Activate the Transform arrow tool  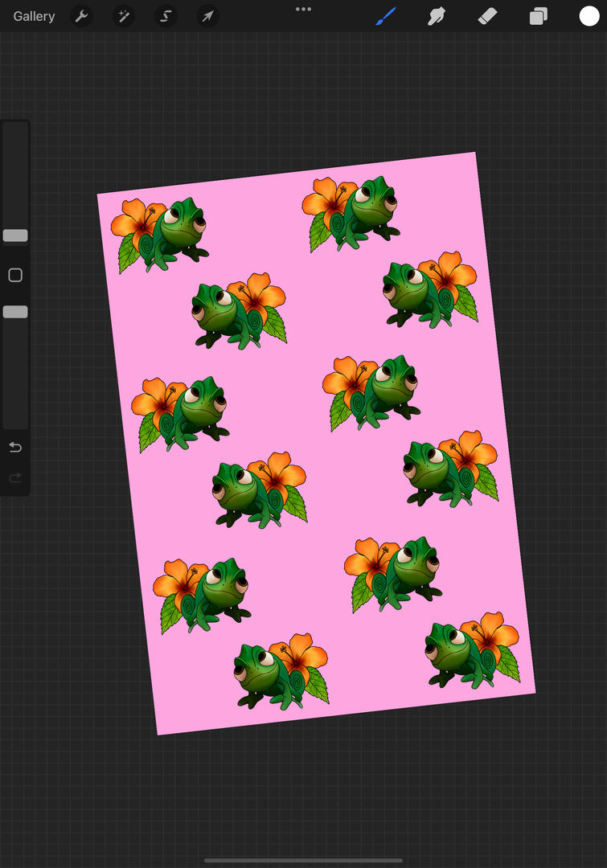point(207,17)
